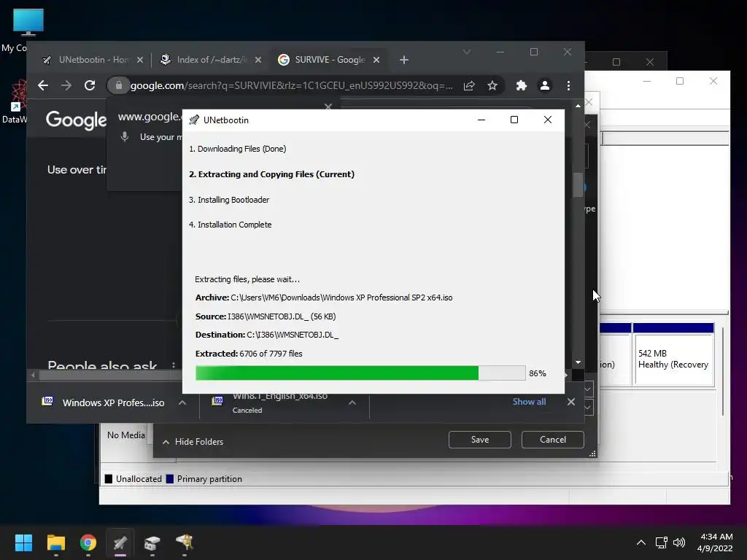Click the 86% progress label
Viewport: 747px width, 560px height.
[x=538, y=373]
